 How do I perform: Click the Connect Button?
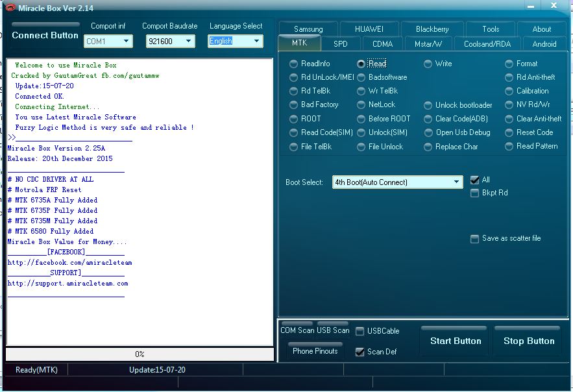tap(45, 35)
